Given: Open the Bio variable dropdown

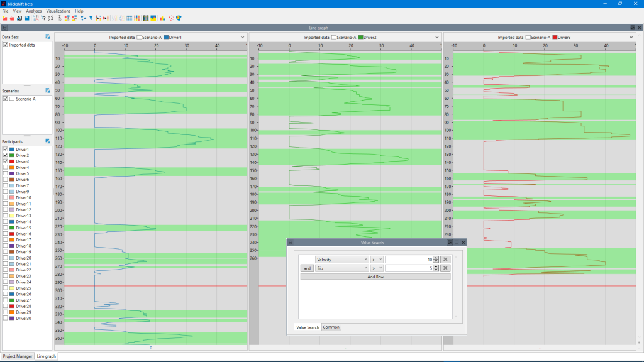Looking at the screenshot, I should [x=341, y=268].
